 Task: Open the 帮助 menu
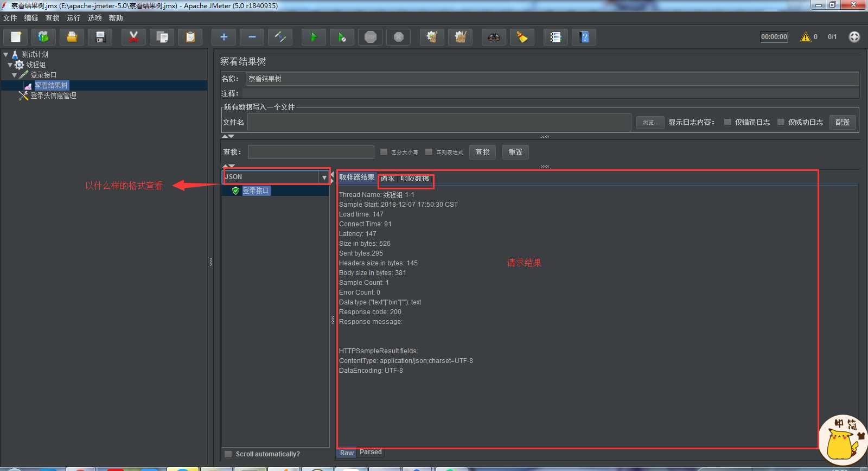tap(116, 18)
